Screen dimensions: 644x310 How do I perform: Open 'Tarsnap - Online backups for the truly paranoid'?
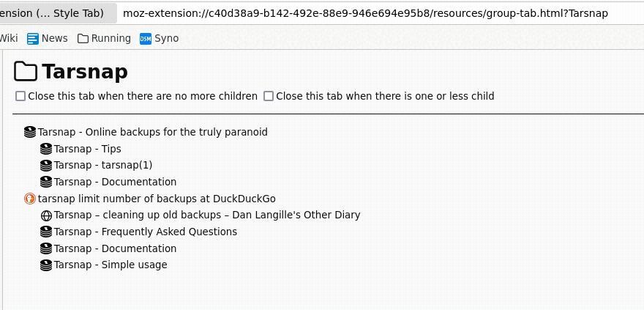click(x=152, y=132)
